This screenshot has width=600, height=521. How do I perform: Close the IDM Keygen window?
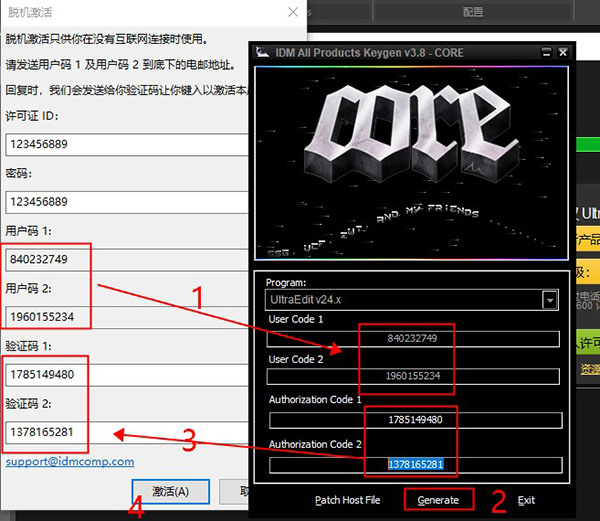click(x=563, y=52)
